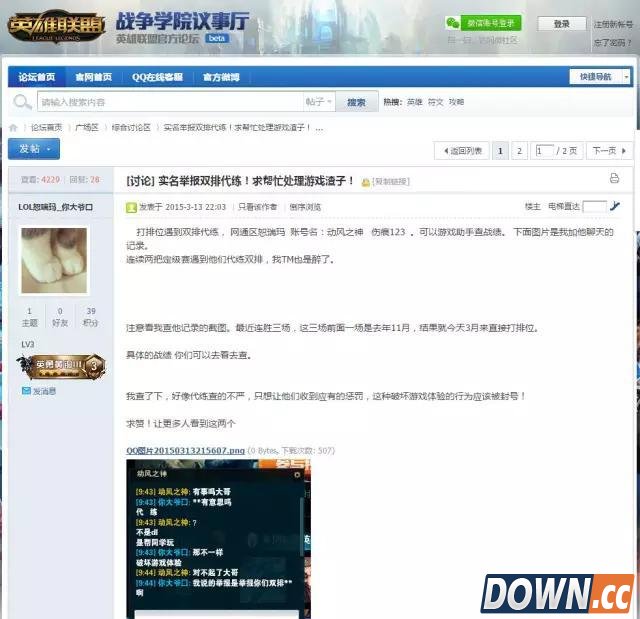Click the 倒序浏览 link
The width and height of the screenshot is (640, 619).
pos(305,207)
